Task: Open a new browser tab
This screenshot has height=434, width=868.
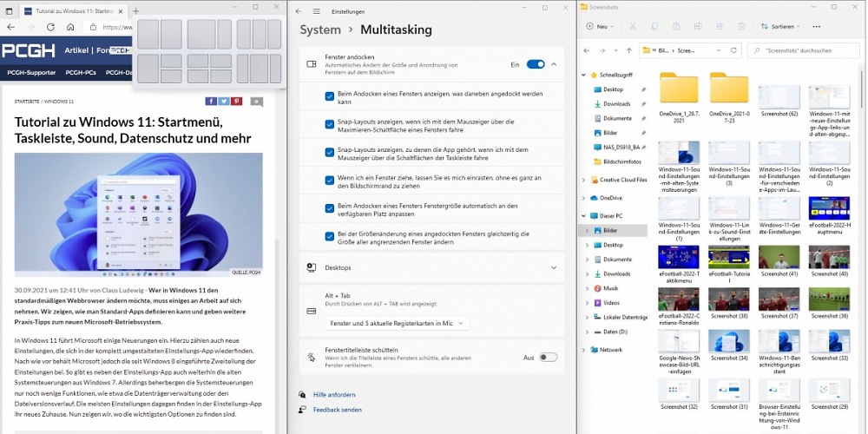Action: point(136,10)
